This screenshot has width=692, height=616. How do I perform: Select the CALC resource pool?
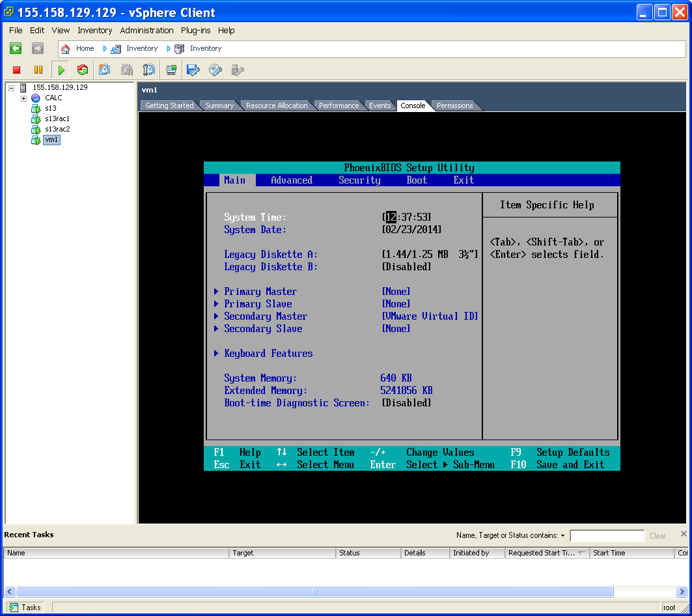[53, 98]
